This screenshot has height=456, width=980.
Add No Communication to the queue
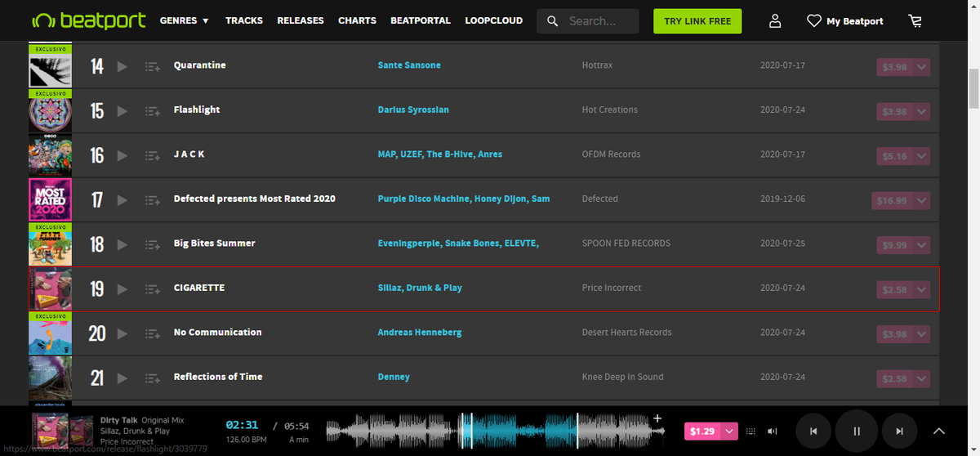click(152, 333)
